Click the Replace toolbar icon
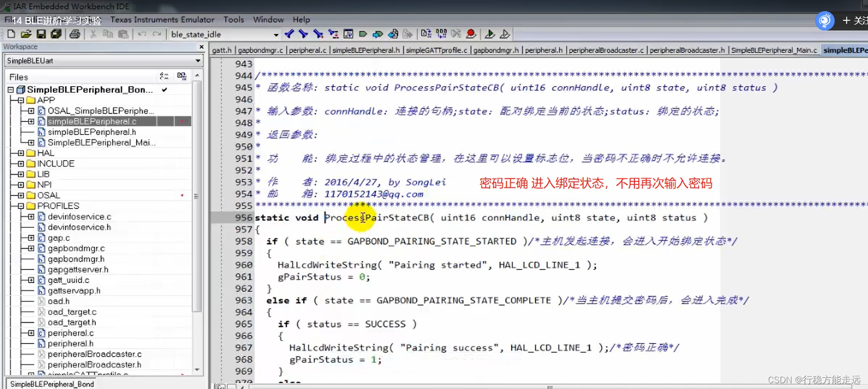 333,34
